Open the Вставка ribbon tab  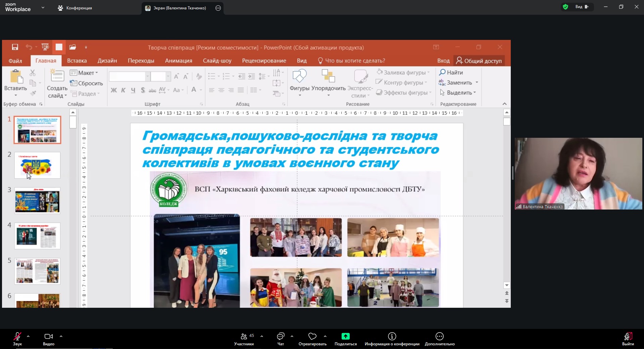pos(77,61)
